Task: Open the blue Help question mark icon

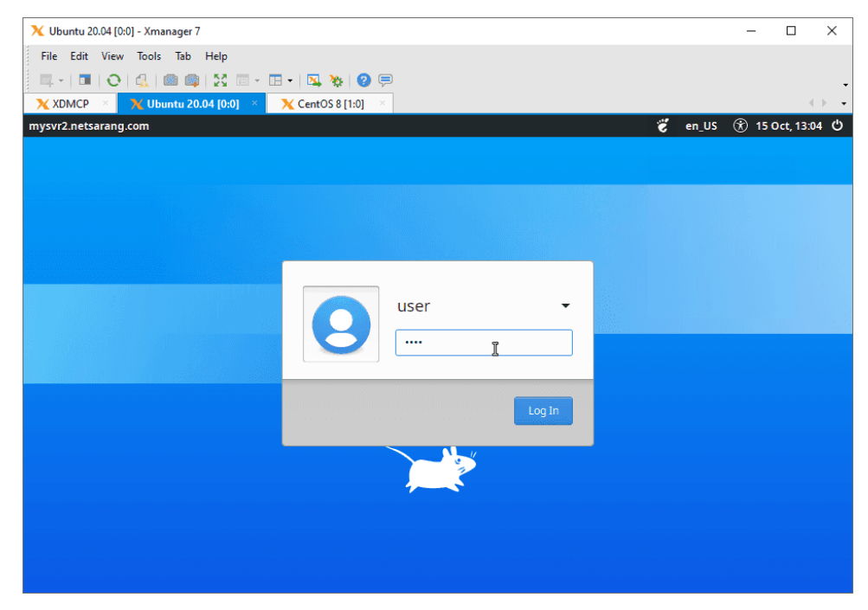Action: (363, 80)
